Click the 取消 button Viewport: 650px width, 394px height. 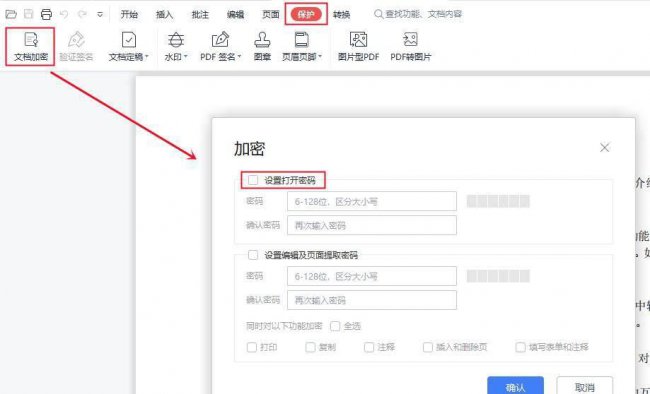[585, 387]
